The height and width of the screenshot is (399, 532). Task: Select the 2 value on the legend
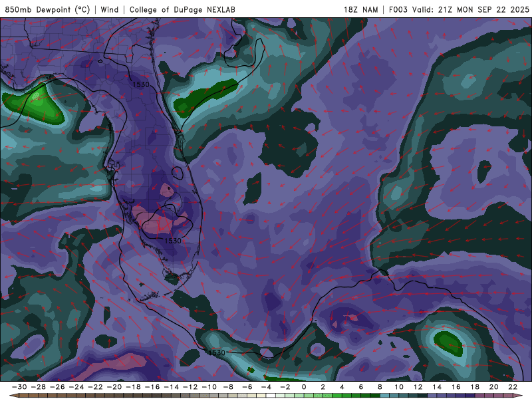pos(323,387)
